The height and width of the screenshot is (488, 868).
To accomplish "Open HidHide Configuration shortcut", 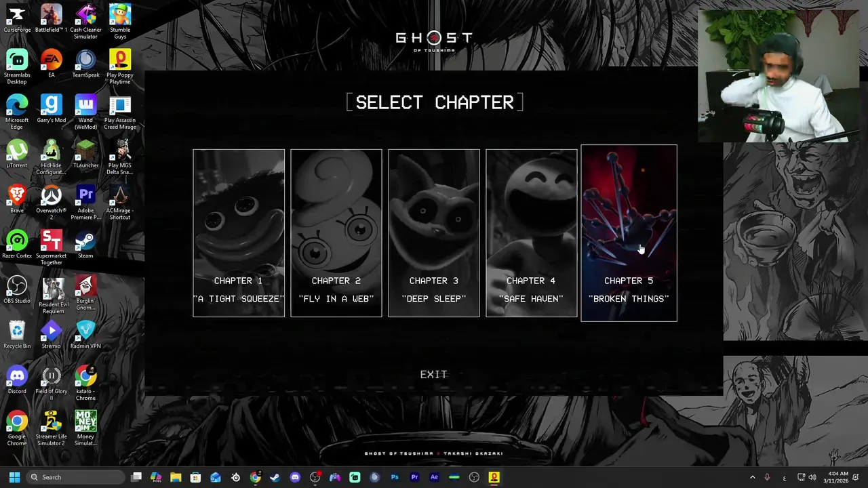I will [x=51, y=157].
